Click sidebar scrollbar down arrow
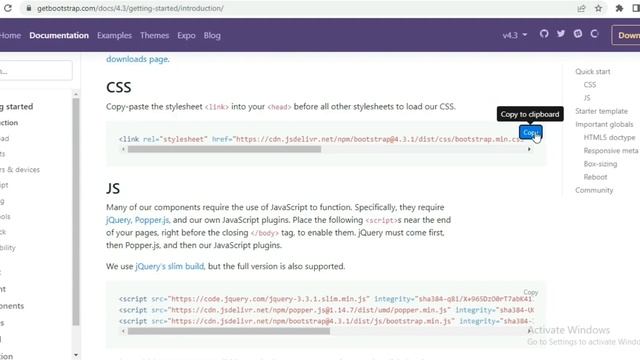640x360 pixels. 76,355
